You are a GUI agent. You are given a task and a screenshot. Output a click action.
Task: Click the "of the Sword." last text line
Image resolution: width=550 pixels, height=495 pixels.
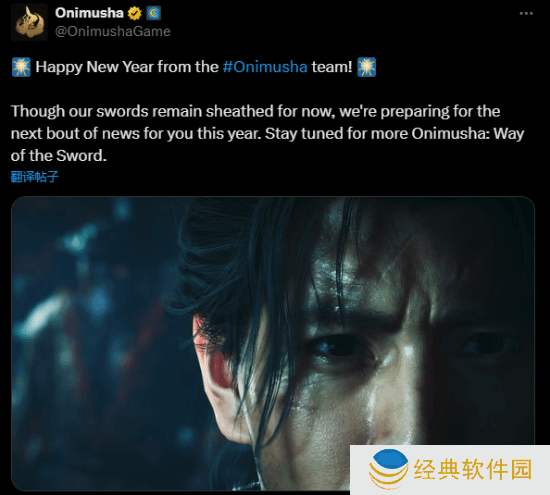(x=59, y=156)
